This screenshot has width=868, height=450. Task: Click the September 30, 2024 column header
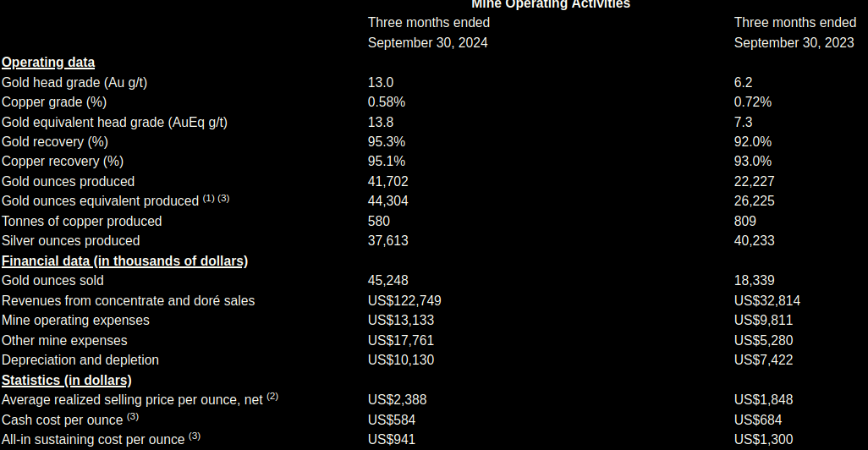click(x=427, y=42)
